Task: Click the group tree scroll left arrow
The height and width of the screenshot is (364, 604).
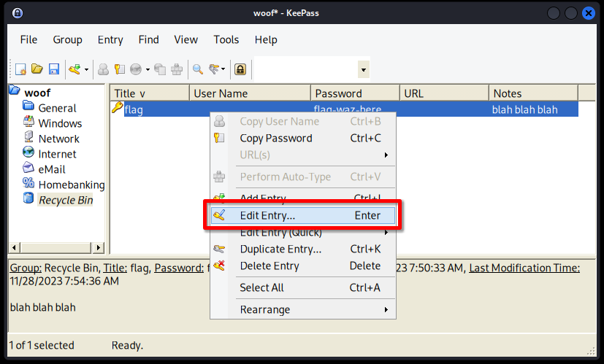Action: (15, 247)
